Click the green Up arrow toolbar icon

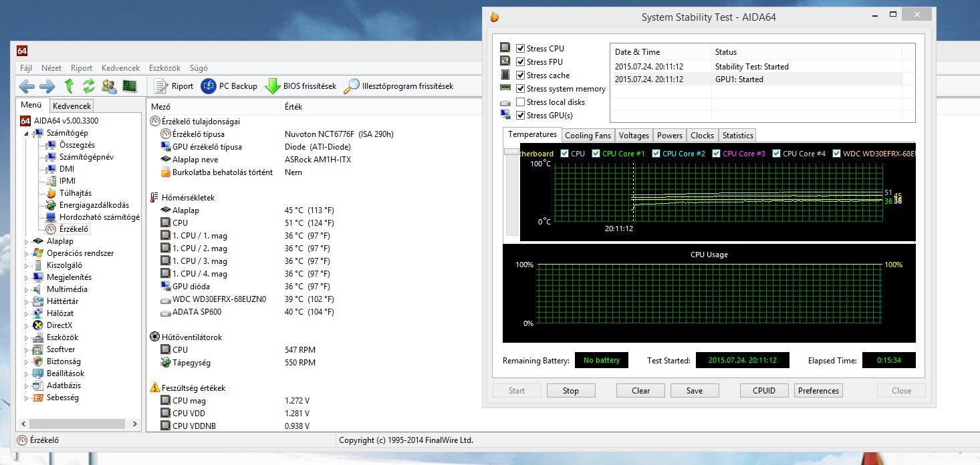tap(69, 86)
